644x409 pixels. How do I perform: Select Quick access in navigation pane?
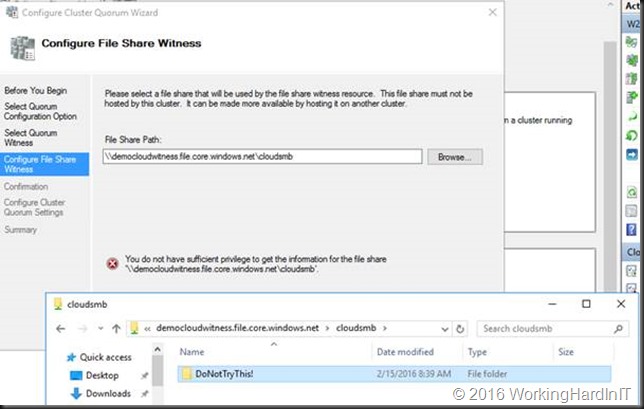(106, 357)
